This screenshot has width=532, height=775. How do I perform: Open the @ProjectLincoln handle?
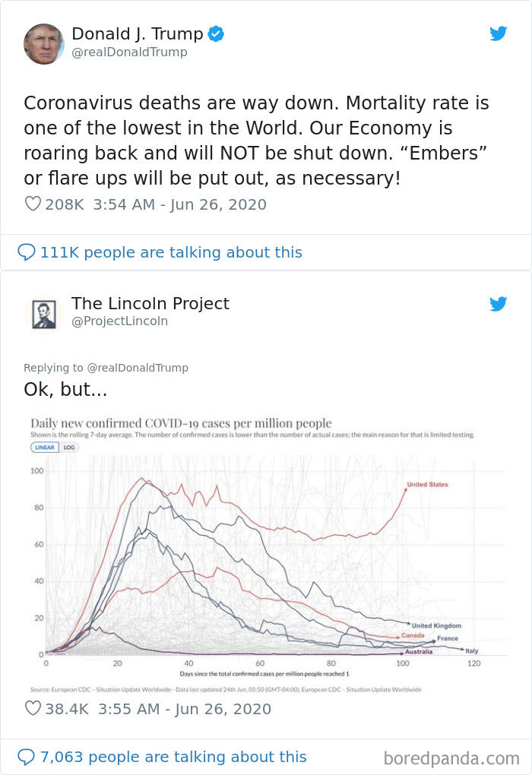pos(120,321)
